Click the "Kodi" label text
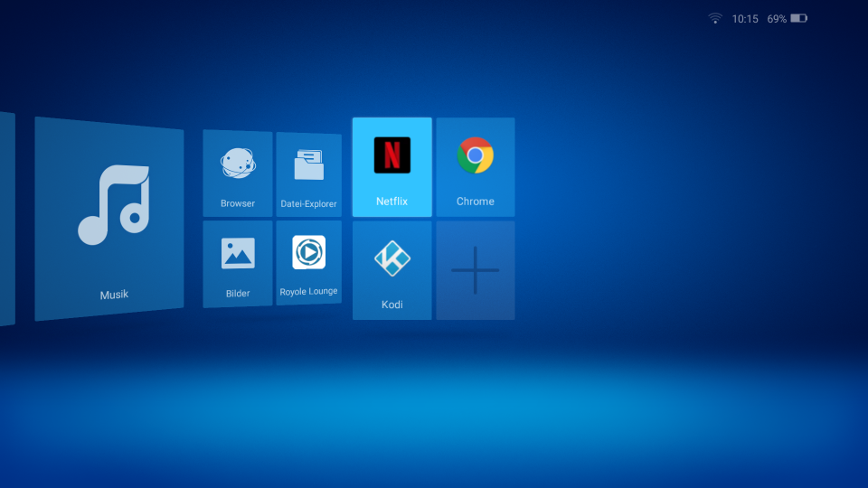The image size is (868, 488). tap(392, 305)
